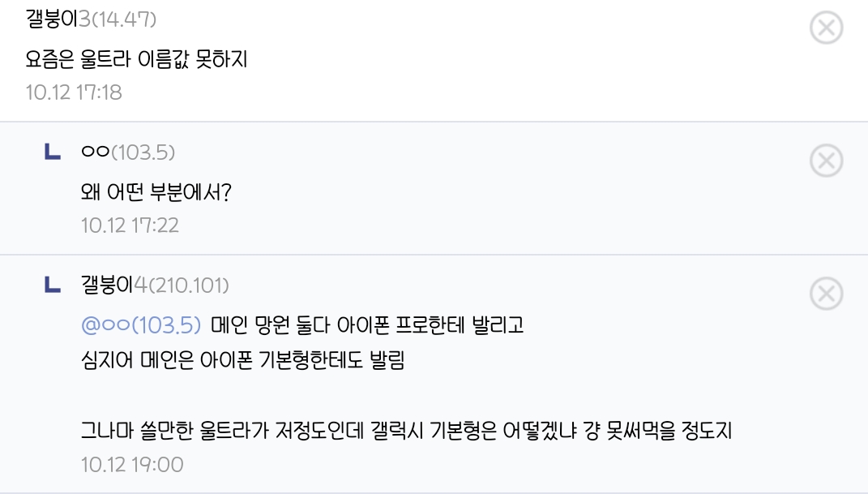Open the ㅇㅇ user nickname in the first reply
Image resolution: width=868 pixels, height=494 pixels.
pyautogui.click(x=95, y=152)
